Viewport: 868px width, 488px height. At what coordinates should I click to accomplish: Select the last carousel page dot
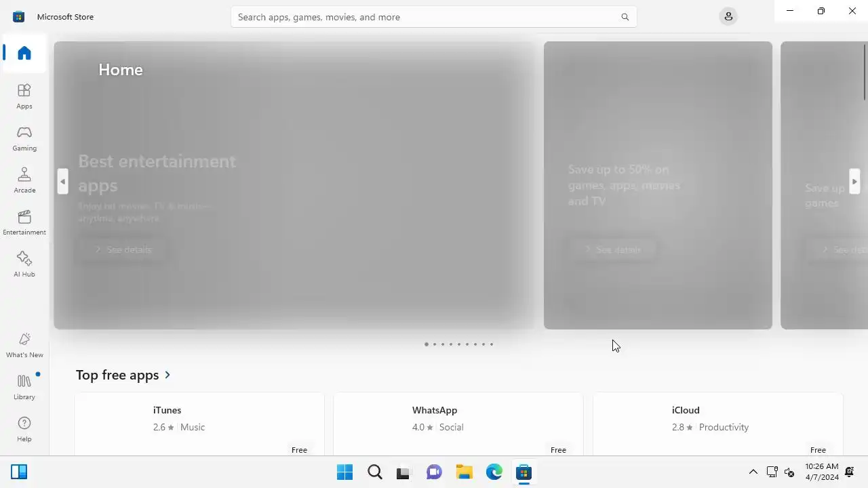[x=492, y=344]
